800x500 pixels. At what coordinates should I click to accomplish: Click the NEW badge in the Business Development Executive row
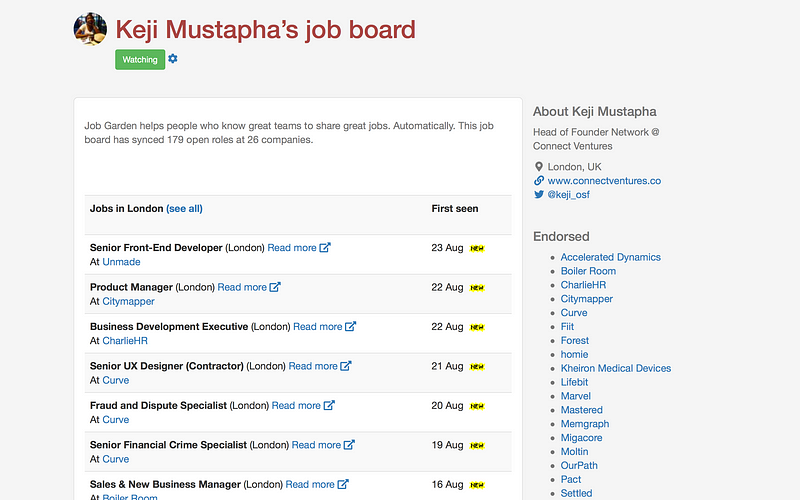(x=477, y=328)
